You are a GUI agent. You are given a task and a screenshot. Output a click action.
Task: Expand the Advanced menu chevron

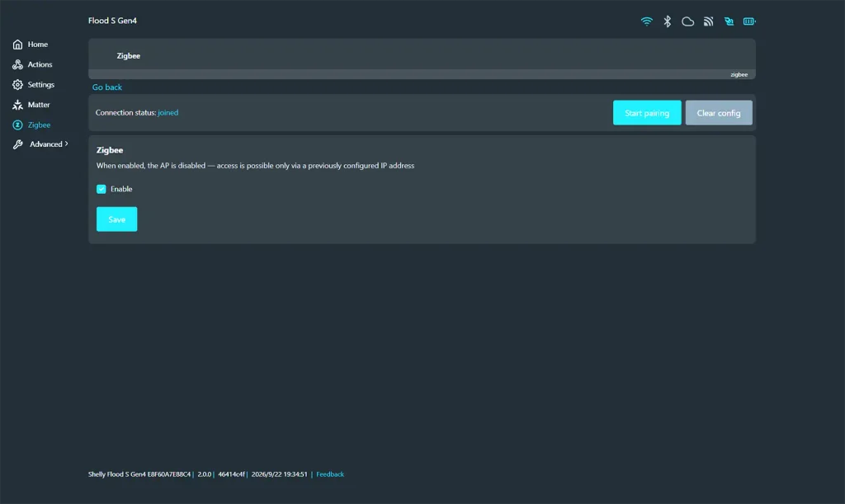pos(66,144)
